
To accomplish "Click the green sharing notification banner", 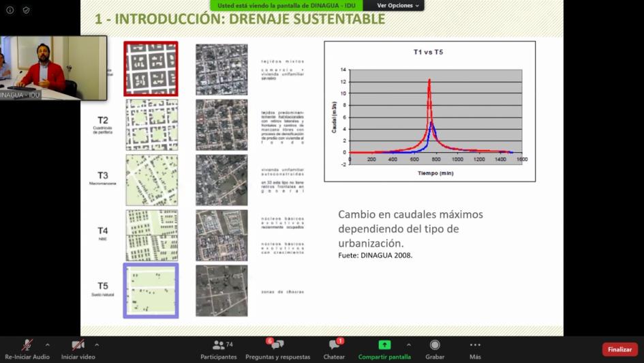I will click(x=286, y=5).
